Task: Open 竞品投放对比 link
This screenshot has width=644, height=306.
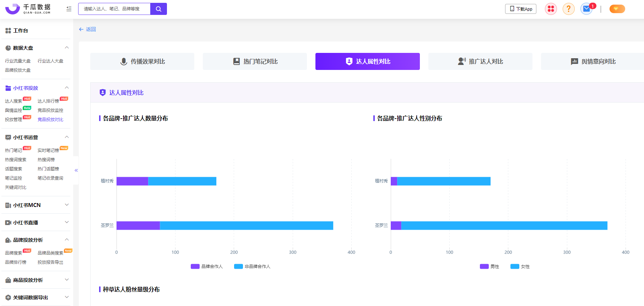Action: tap(50, 120)
